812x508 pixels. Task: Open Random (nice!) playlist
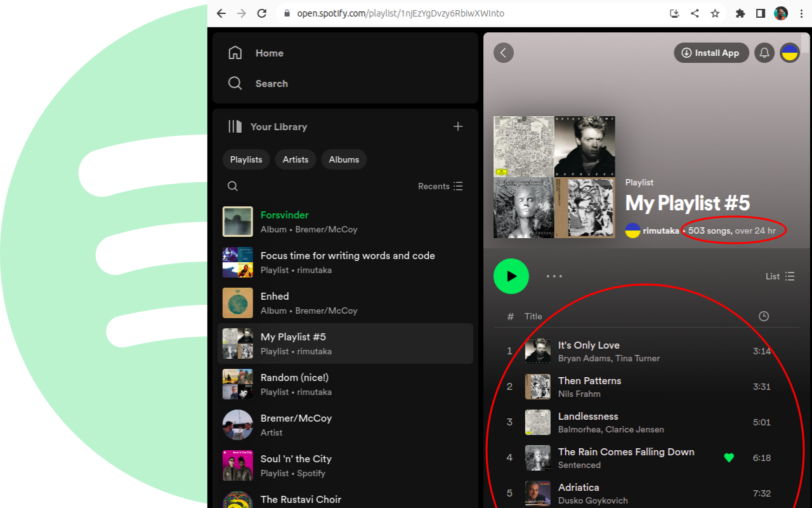point(345,384)
